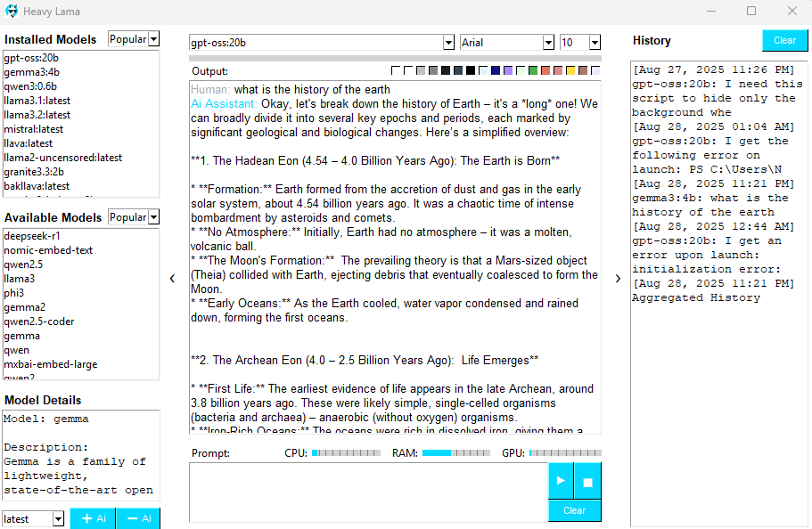The image size is (812, 529).
Task: Open the Arial font dropdown
Action: point(548,43)
